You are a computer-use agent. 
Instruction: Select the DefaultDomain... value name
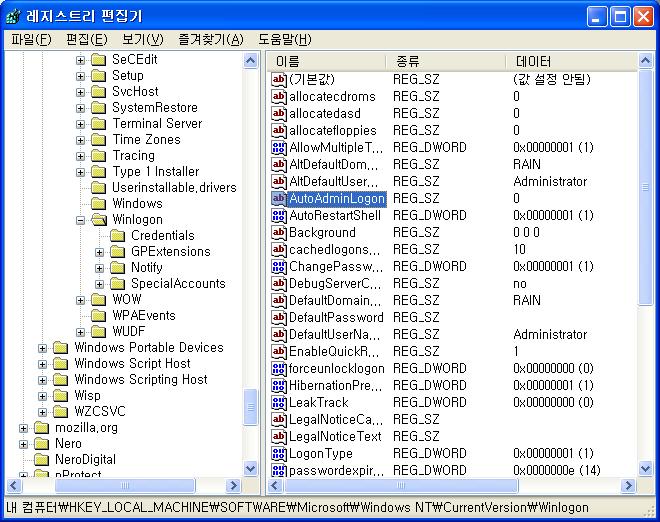point(335,301)
